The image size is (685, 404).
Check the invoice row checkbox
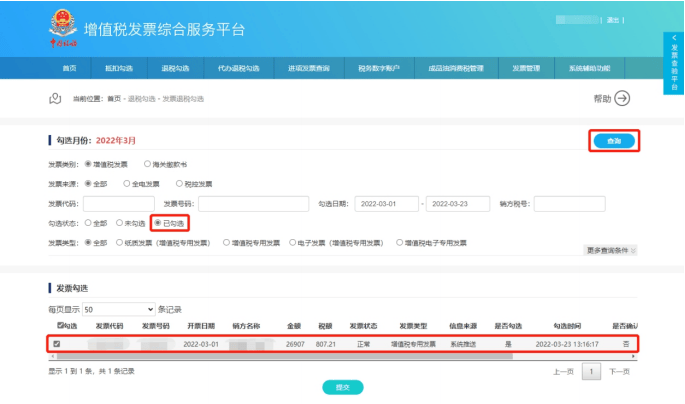point(57,344)
